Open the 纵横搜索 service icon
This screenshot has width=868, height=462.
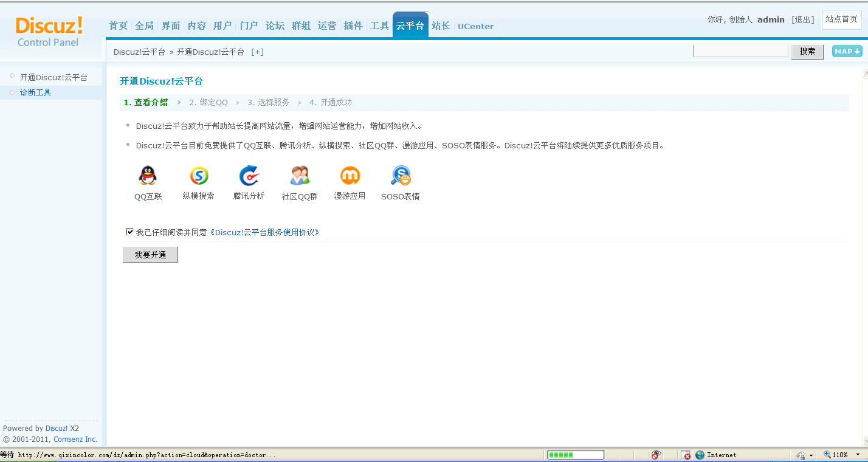pos(199,176)
